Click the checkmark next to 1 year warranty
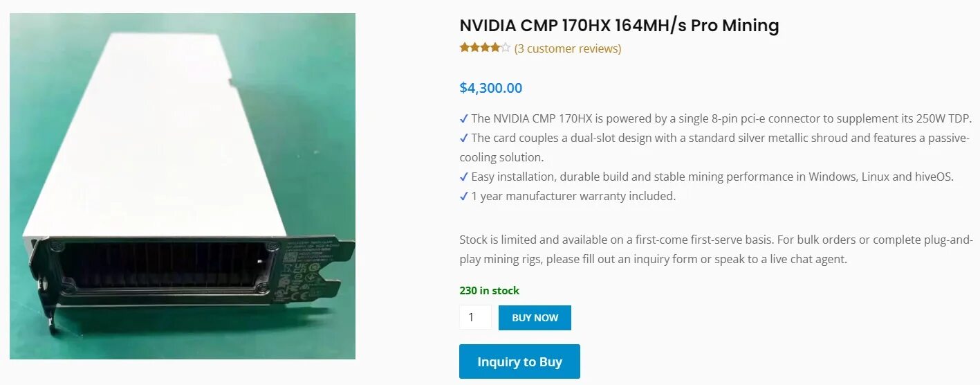 pos(463,196)
